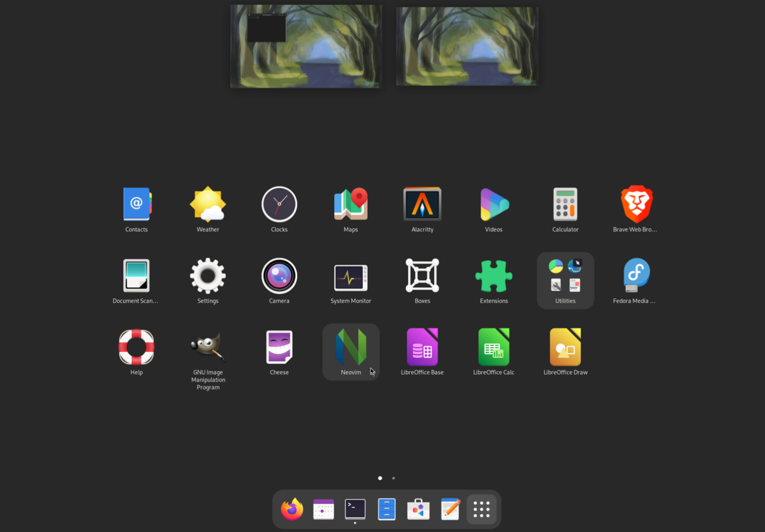Open the Alacritty terminal emulator

point(422,204)
